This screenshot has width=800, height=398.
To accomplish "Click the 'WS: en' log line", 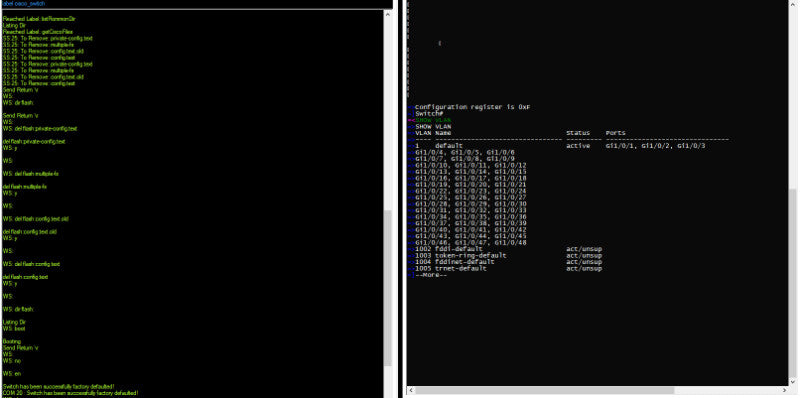I will (x=12, y=374).
